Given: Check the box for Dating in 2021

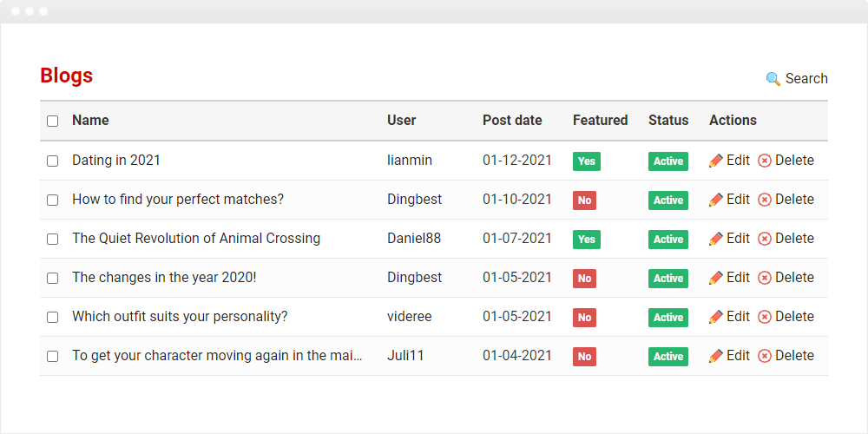Looking at the screenshot, I should coord(53,161).
